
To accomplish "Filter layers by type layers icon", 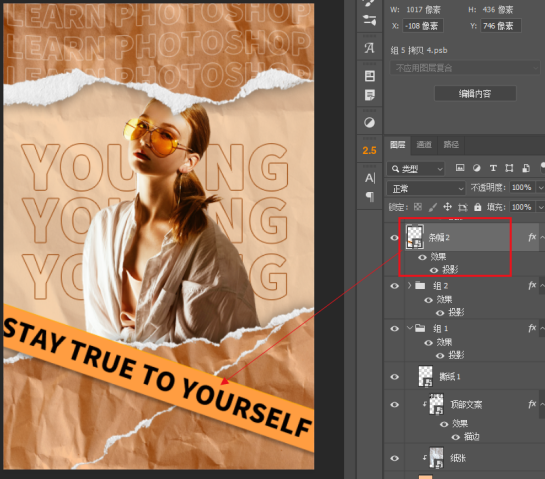I will (x=493, y=168).
